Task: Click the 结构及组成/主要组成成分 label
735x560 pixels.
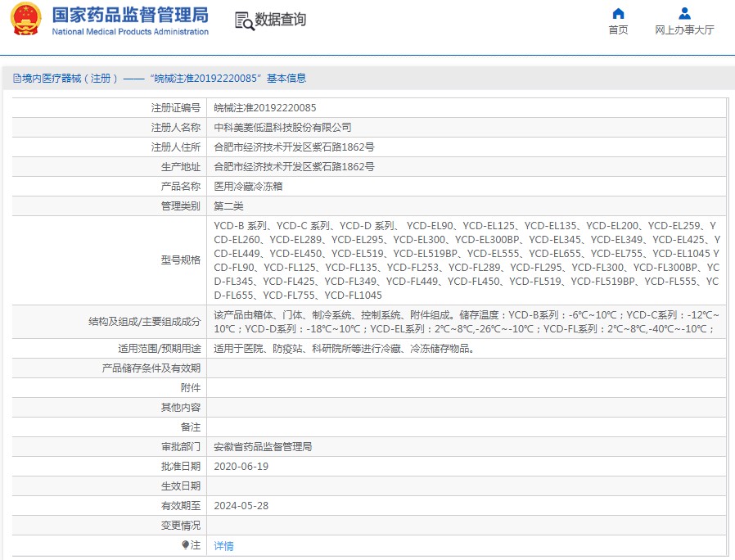Action: point(144,322)
